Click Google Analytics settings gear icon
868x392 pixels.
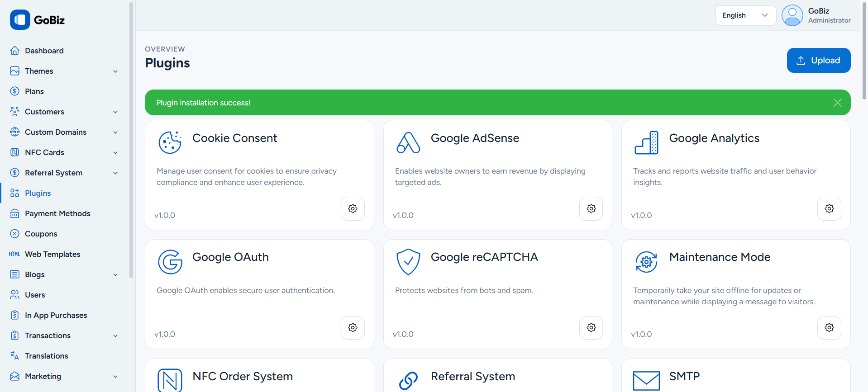[x=829, y=208]
